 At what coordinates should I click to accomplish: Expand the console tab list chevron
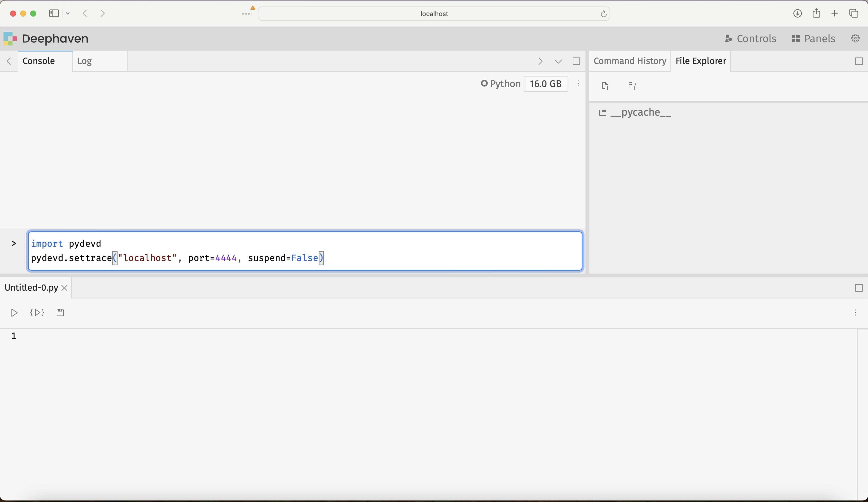point(558,61)
